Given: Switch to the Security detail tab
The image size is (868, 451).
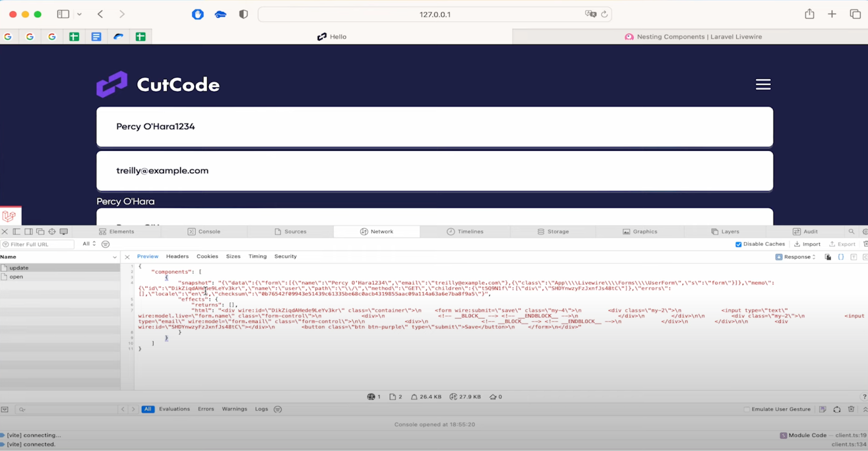Looking at the screenshot, I should coord(285,256).
